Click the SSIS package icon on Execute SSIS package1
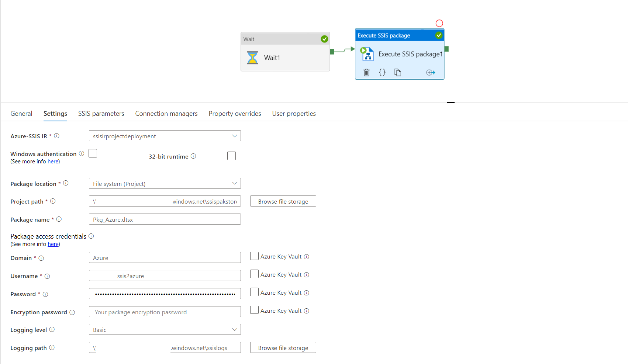628x364 pixels. (367, 54)
